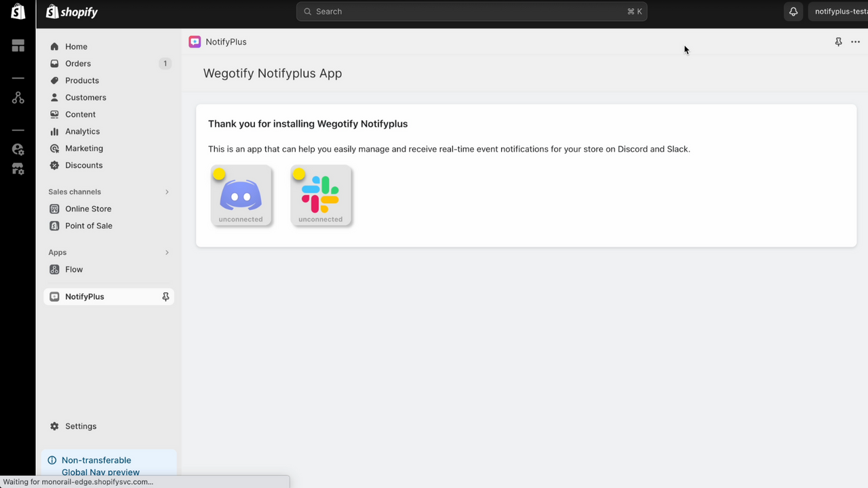The image size is (868, 488).
Task: Expand the Sales channels section
Action: 167,192
